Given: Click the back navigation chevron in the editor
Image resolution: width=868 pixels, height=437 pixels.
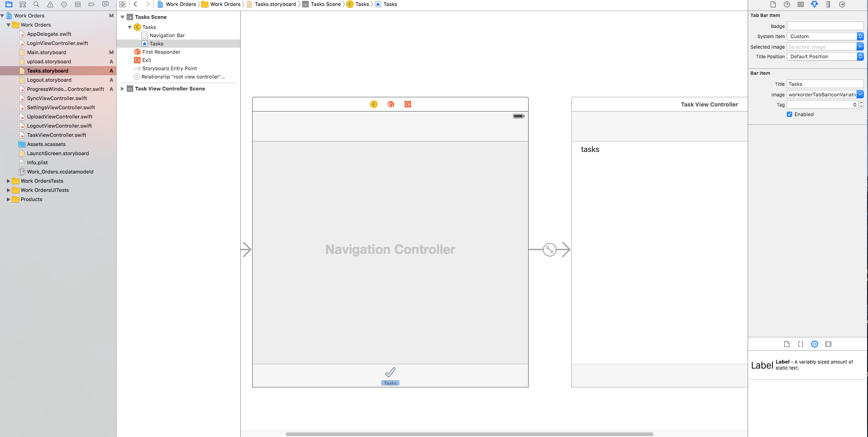Looking at the screenshot, I should click(x=135, y=4).
